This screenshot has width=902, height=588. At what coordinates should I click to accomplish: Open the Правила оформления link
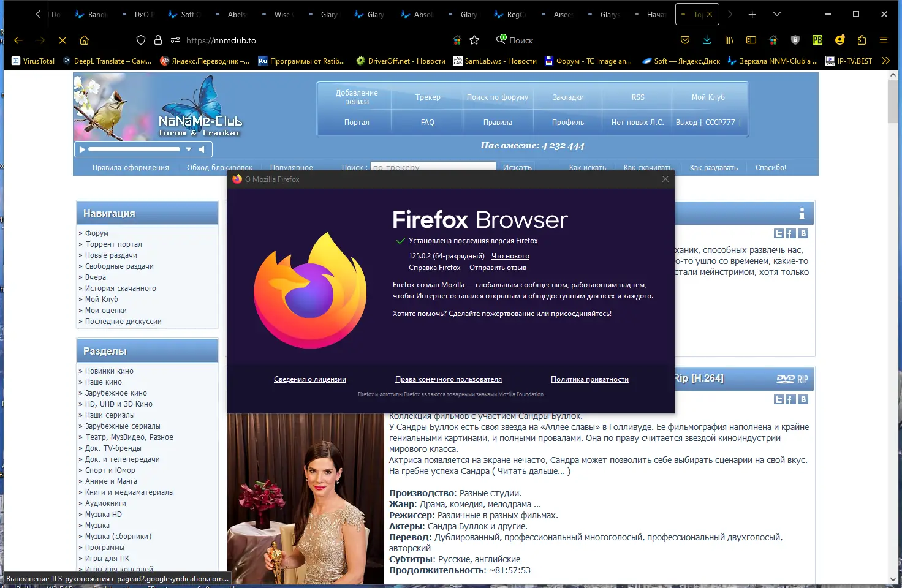[131, 168]
